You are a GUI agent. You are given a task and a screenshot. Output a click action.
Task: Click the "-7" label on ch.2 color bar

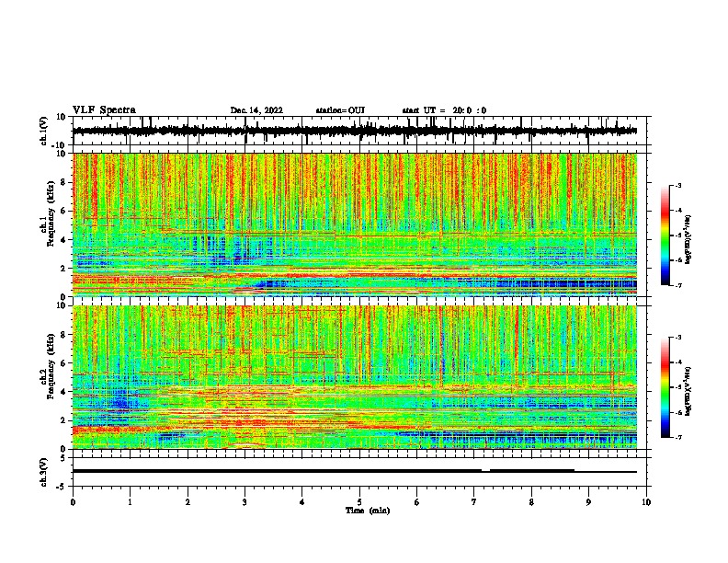click(677, 437)
